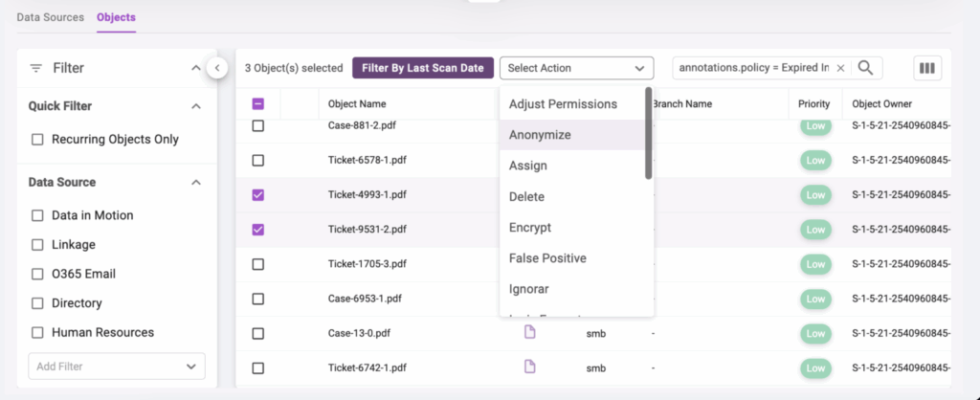Toggle the select-all header checkbox

click(x=257, y=104)
